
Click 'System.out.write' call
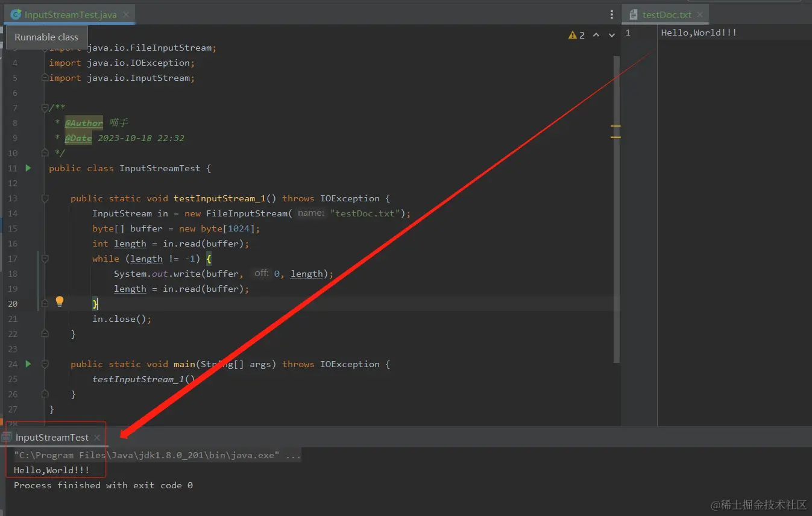(x=157, y=274)
